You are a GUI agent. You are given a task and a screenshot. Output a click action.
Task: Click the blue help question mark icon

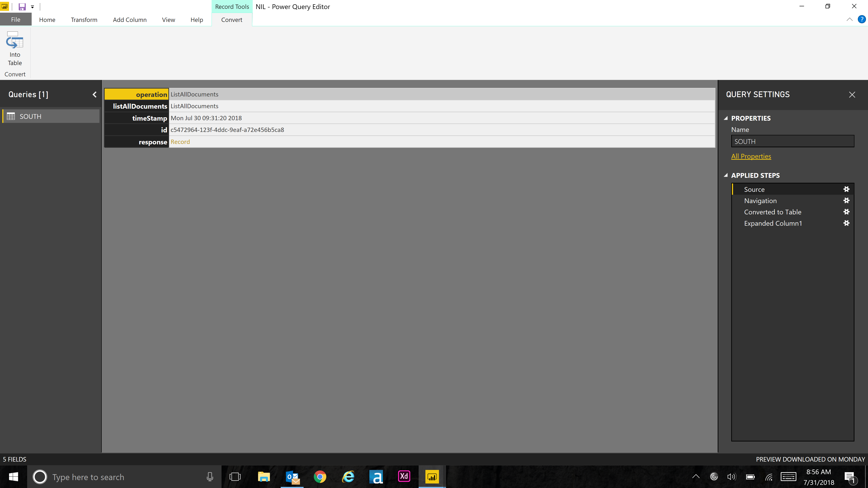(x=862, y=19)
